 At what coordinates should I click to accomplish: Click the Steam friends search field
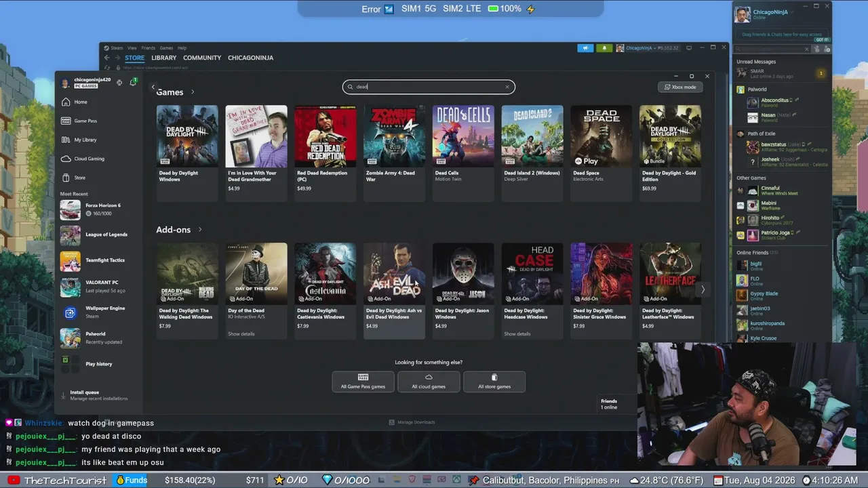click(x=773, y=49)
